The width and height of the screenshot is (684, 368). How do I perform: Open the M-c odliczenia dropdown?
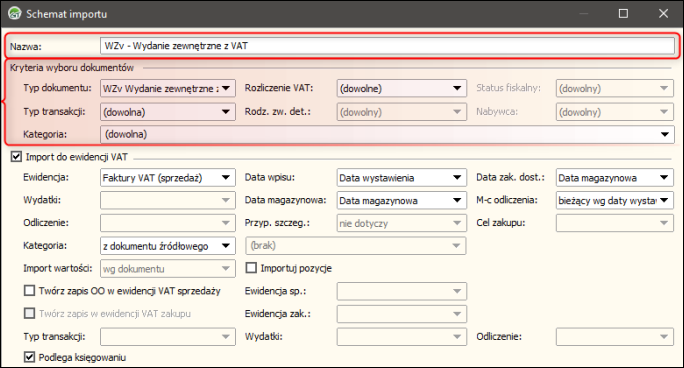pyautogui.click(x=615, y=201)
